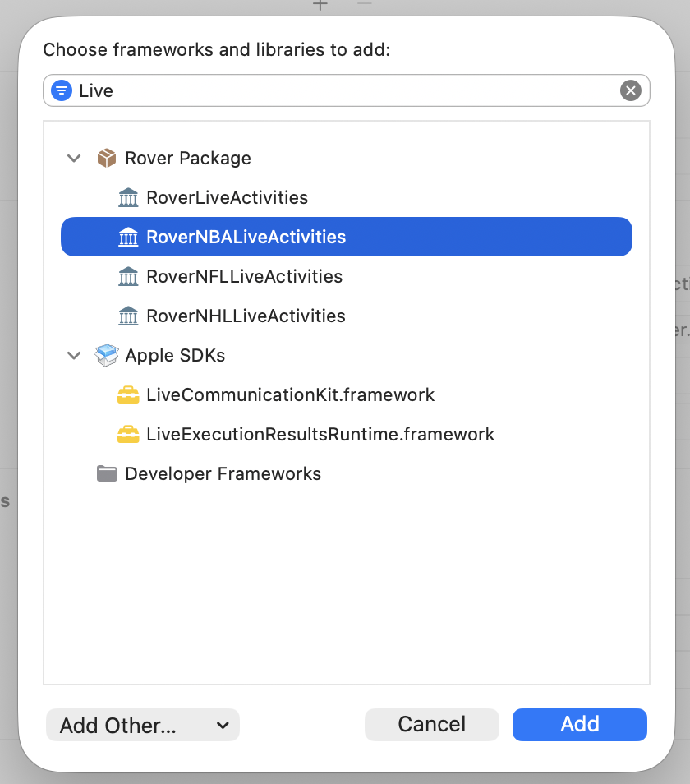Select LiveCommunicationKit.framework from the list

[290, 394]
